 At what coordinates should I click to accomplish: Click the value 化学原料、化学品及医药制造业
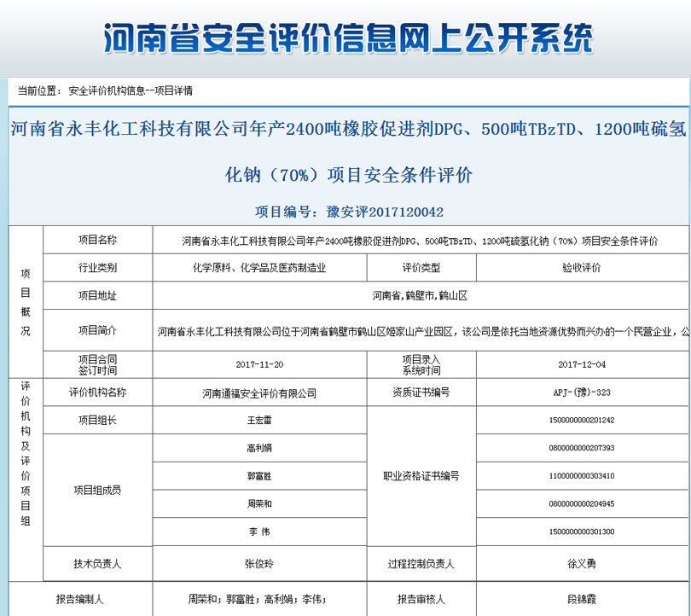click(x=259, y=267)
